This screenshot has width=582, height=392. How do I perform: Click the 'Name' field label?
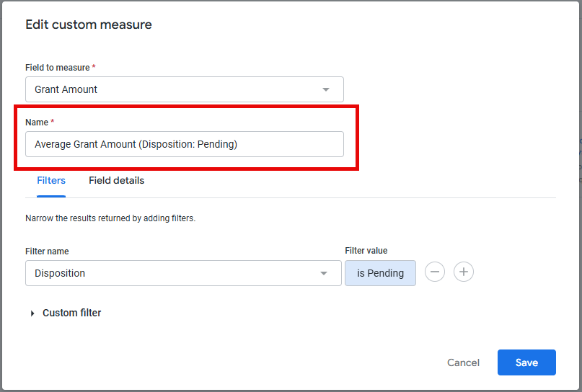coord(37,122)
